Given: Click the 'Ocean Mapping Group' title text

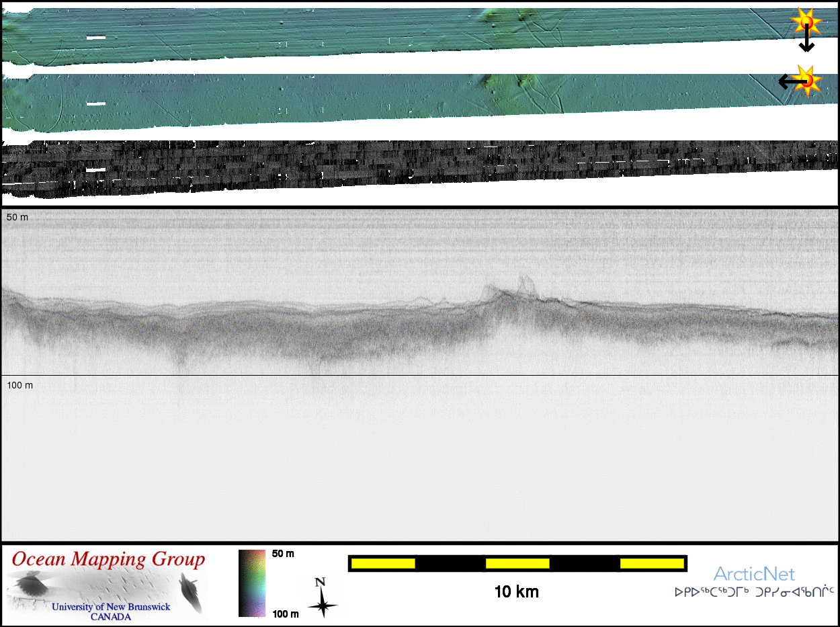Looking at the screenshot, I should (x=108, y=559).
